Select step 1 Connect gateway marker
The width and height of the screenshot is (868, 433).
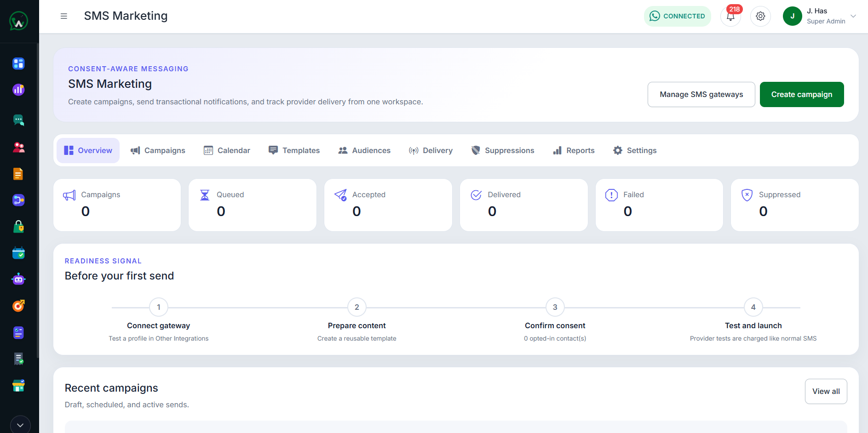pyautogui.click(x=159, y=307)
